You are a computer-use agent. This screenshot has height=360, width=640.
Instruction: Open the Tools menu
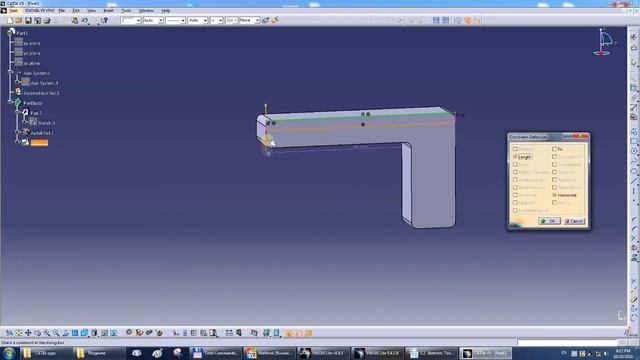pyautogui.click(x=127, y=11)
